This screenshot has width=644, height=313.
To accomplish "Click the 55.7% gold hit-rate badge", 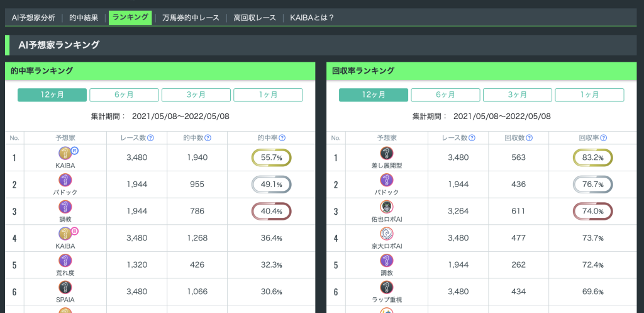I will point(272,157).
